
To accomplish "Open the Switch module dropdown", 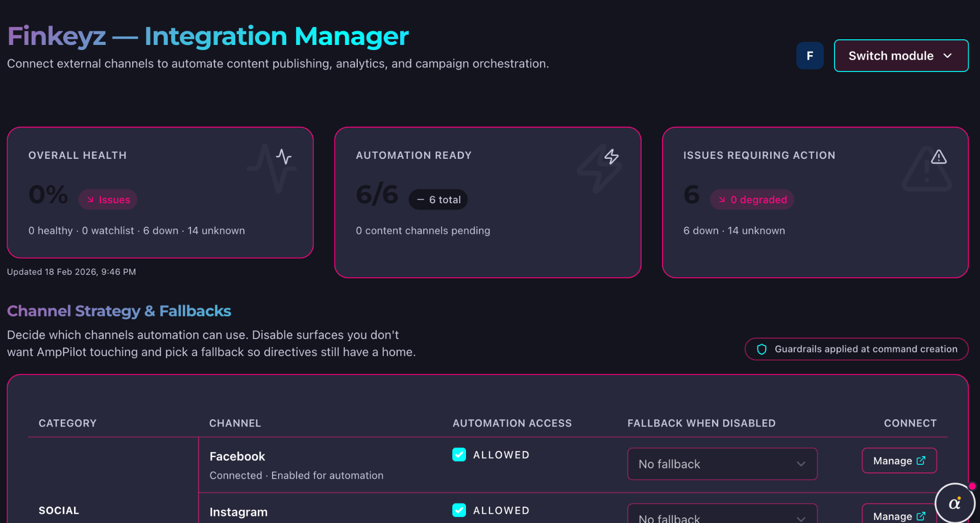I will [x=901, y=56].
